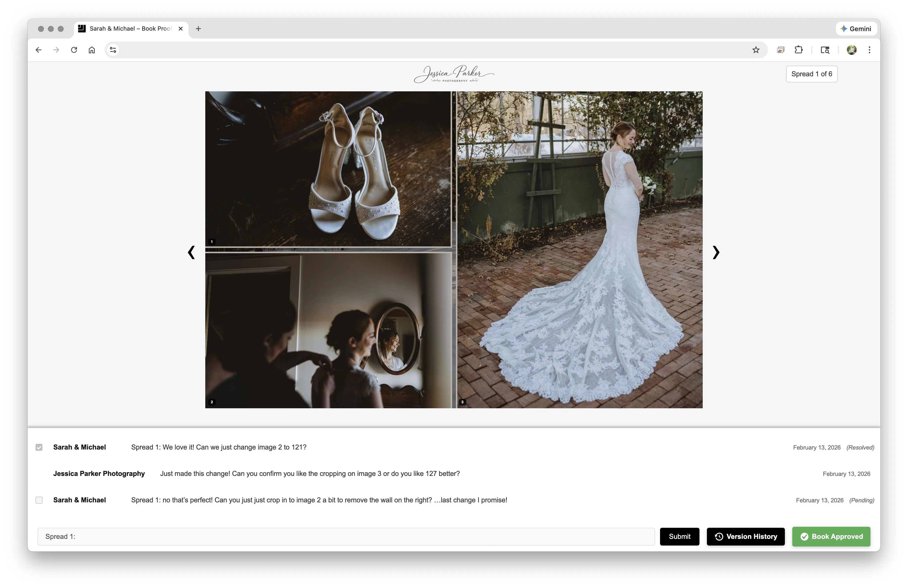Reload the book proof page

point(74,50)
